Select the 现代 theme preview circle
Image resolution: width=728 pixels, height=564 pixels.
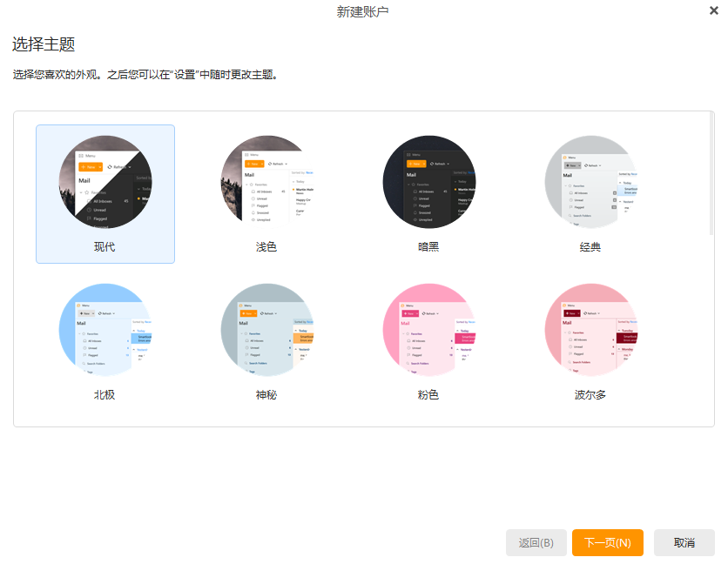[105, 182]
